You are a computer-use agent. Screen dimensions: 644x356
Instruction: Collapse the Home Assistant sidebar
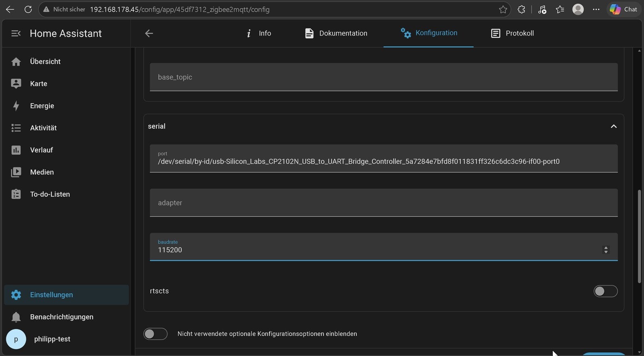pos(16,33)
